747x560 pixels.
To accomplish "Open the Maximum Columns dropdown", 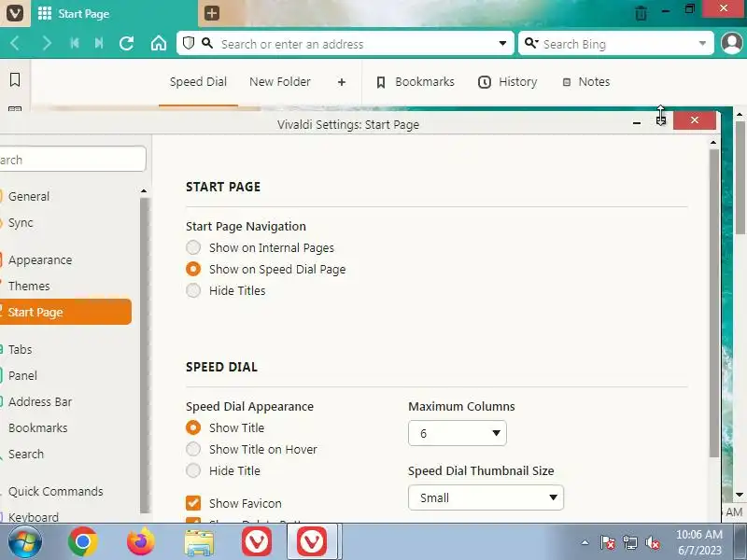I will (458, 433).
